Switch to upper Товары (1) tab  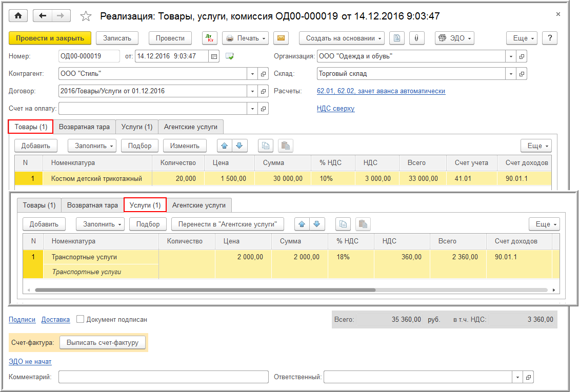click(x=31, y=127)
